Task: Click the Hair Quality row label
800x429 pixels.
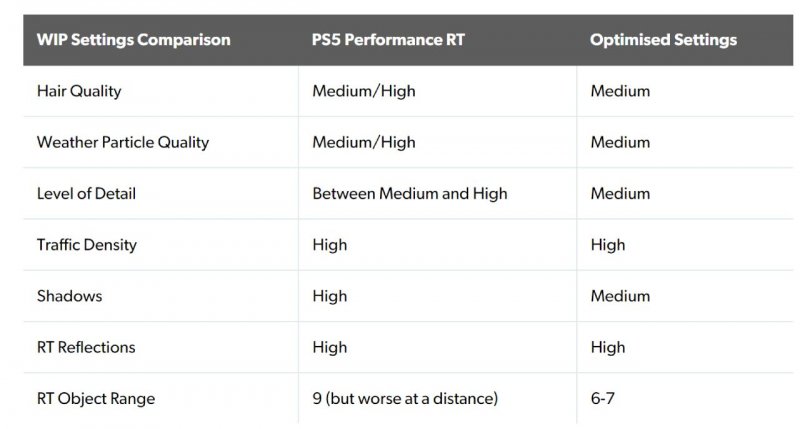Action: pyautogui.click(x=79, y=91)
